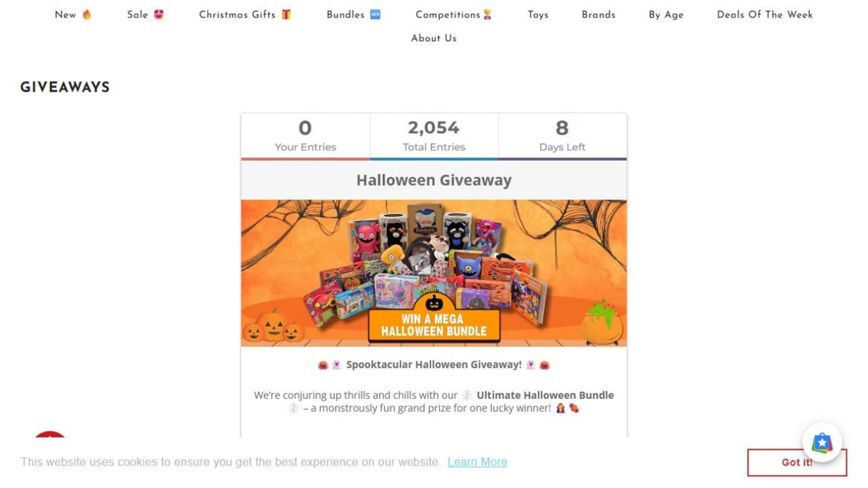The image size is (868, 488).
Task: Click the heart-eyes emoji beside Sale
Action: point(158,14)
